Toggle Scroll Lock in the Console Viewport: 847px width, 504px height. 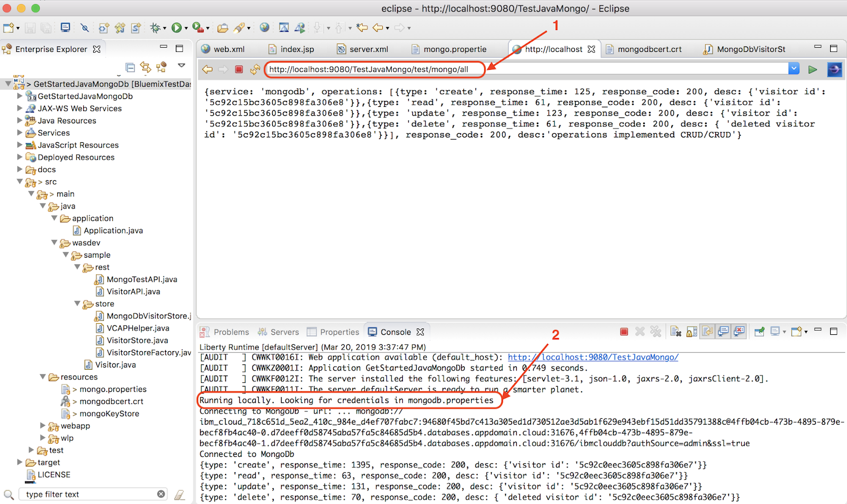pos(692,332)
